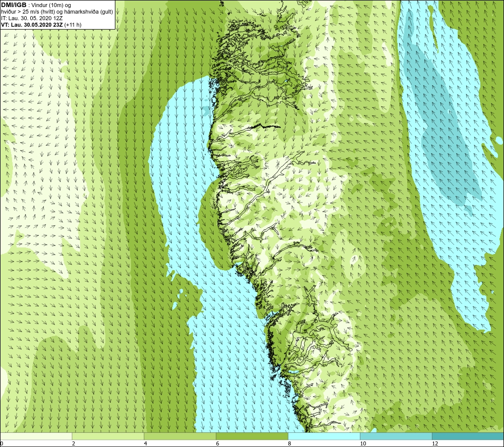The height and width of the screenshot is (447, 504).
Task: Click the legend value '8'
Action: (290, 443)
